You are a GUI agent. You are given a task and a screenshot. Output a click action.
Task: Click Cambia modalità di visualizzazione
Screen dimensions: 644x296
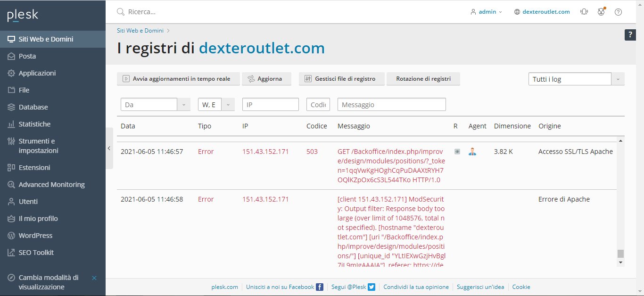[49, 282]
